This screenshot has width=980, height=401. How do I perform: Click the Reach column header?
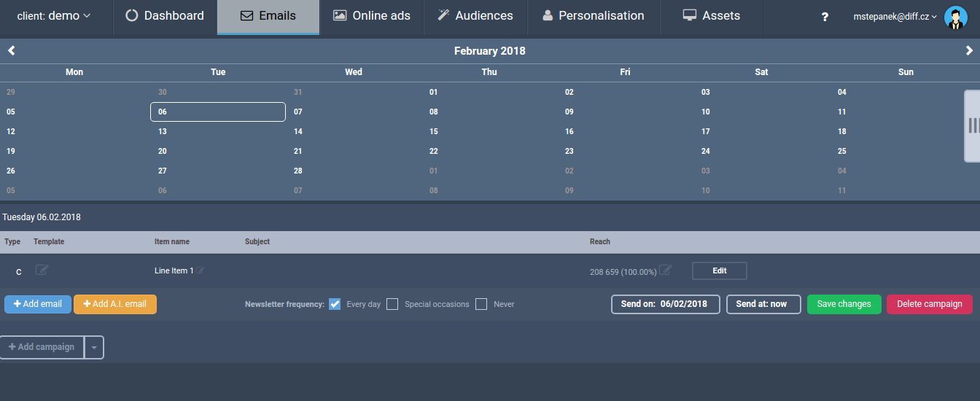coord(600,241)
